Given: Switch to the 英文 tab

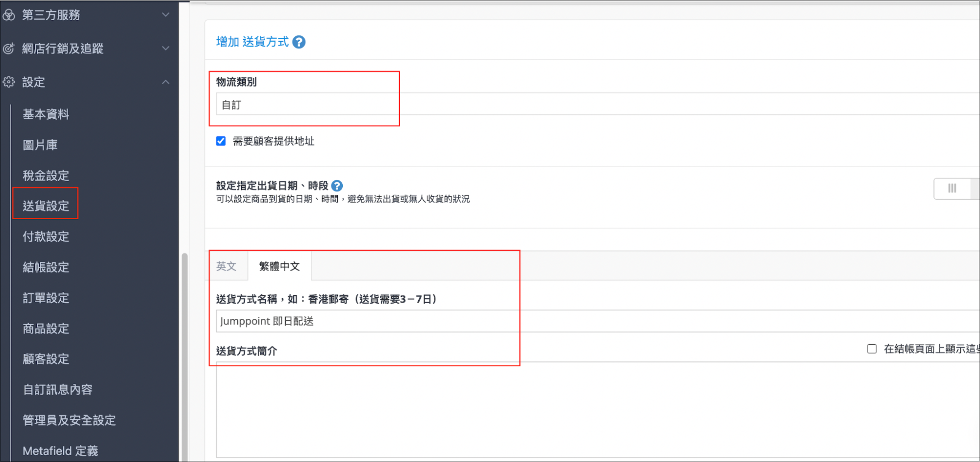Looking at the screenshot, I should click(x=226, y=266).
